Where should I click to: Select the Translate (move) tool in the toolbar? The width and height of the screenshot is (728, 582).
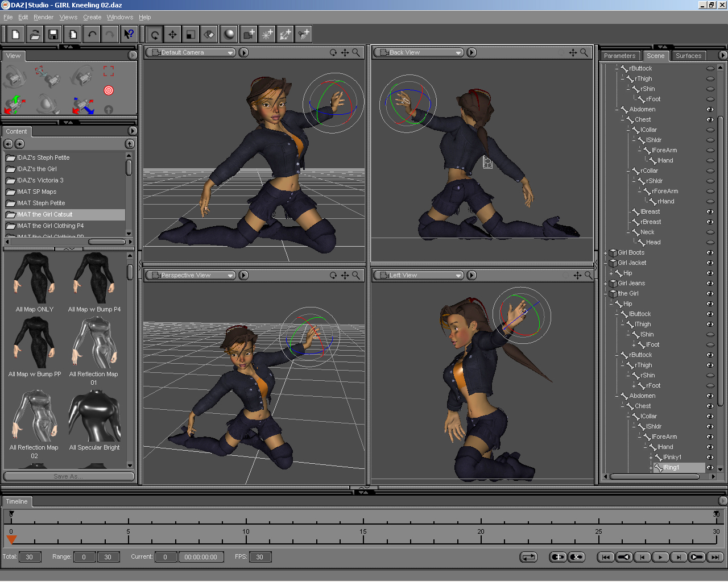(x=172, y=35)
